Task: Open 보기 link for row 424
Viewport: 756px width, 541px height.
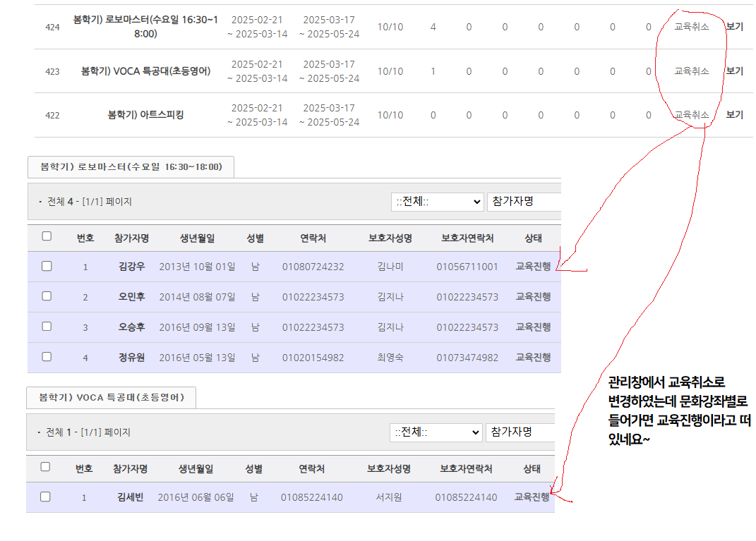Action: click(734, 27)
